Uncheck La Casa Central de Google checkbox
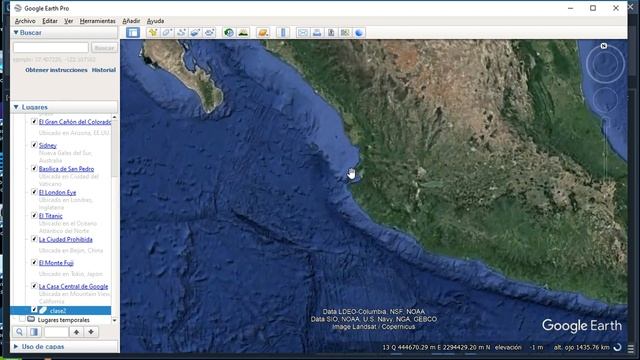Image resolution: width=640 pixels, height=360 pixels. [34, 286]
